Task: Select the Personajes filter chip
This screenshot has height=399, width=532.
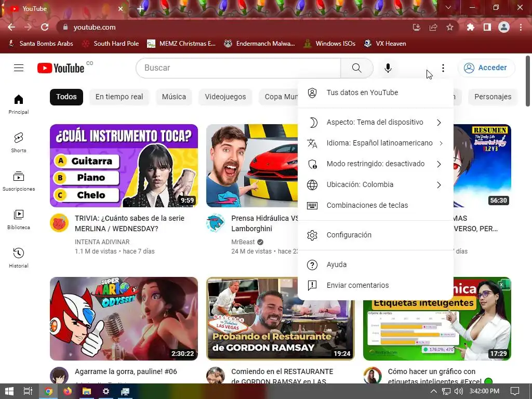Action: click(x=493, y=97)
